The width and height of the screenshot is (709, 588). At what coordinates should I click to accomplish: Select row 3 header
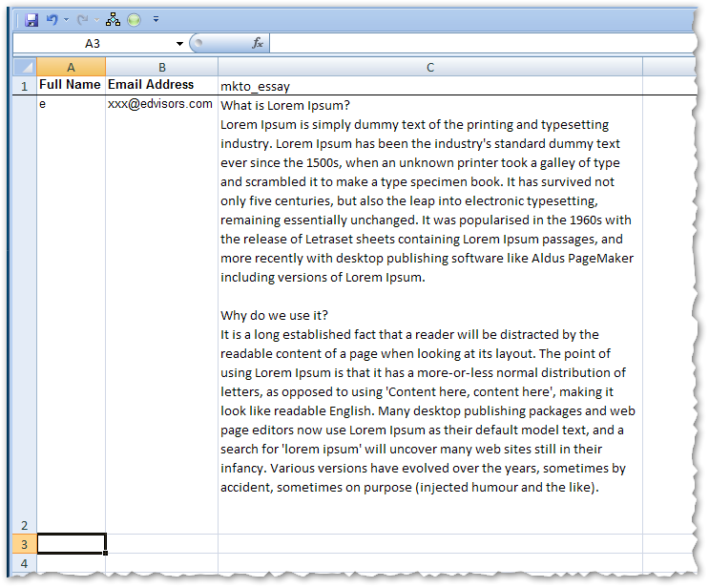tap(25, 544)
